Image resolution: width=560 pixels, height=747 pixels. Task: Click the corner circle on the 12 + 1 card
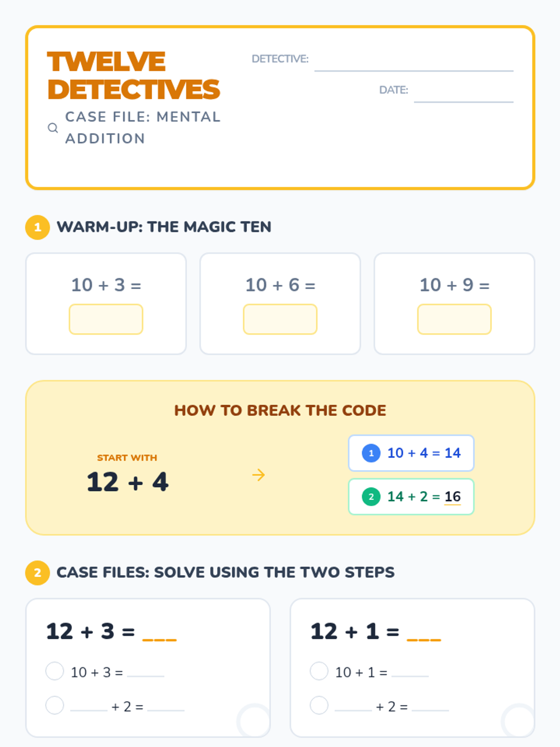pos(518,720)
